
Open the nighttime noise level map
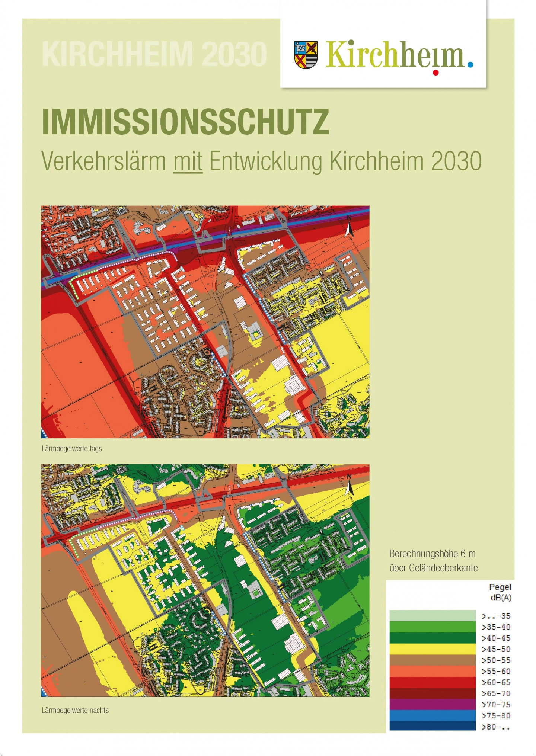pos(205,580)
